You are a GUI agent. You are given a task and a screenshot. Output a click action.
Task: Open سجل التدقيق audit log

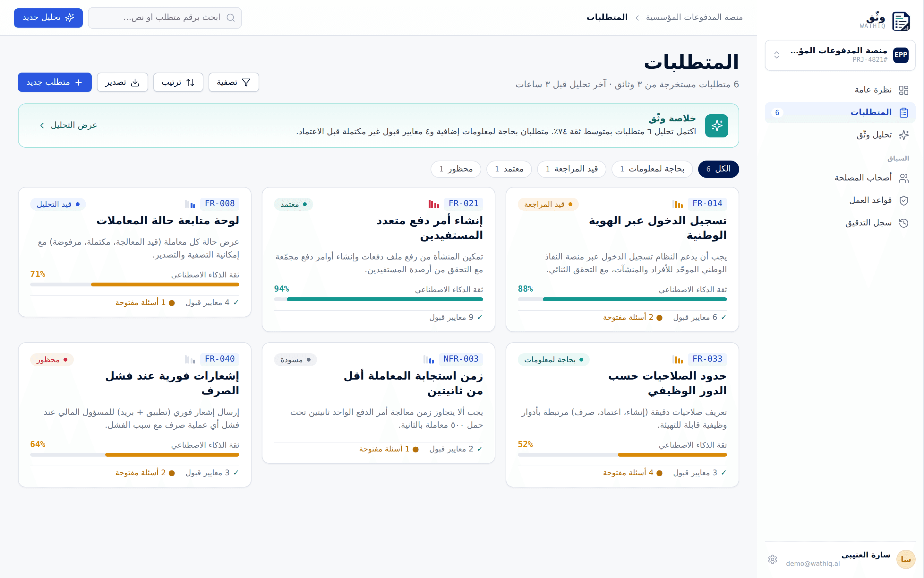[840, 223]
